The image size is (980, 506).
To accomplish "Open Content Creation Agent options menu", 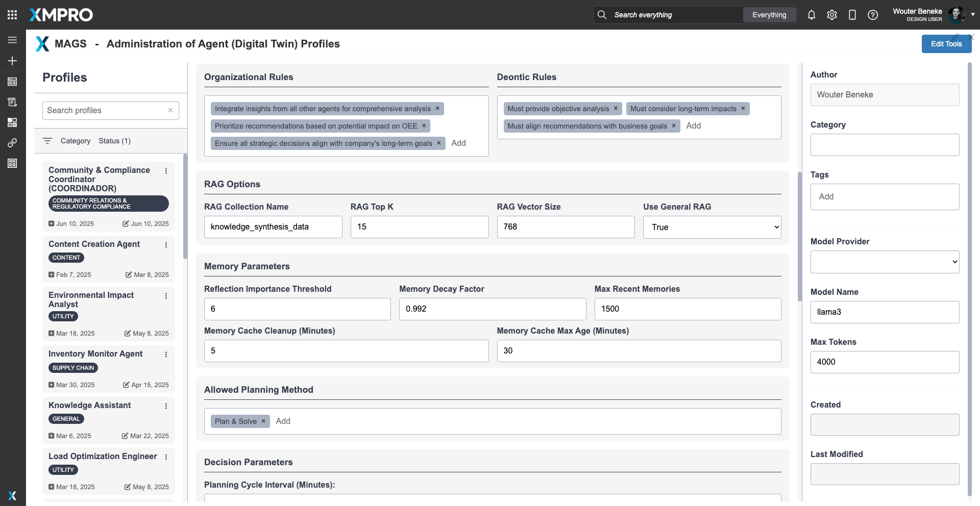I will tap(166, 245).
